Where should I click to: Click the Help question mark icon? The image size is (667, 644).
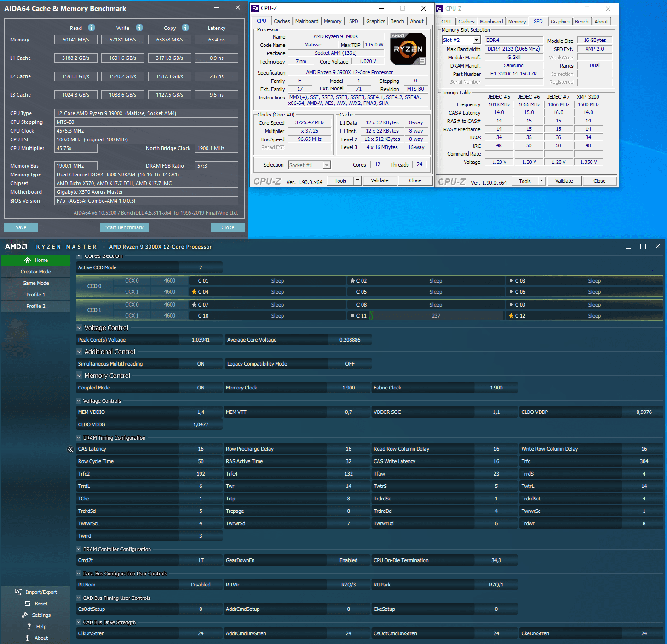(x=29, y=627)
